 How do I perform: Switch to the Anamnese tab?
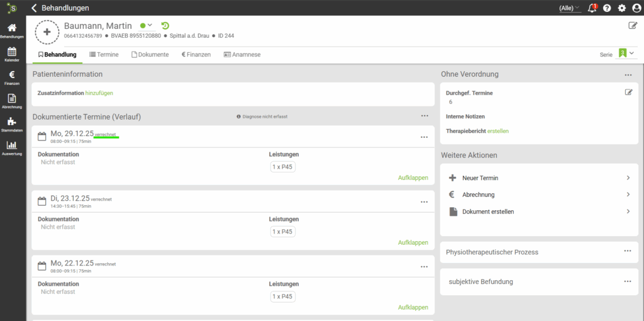point(241,55)
